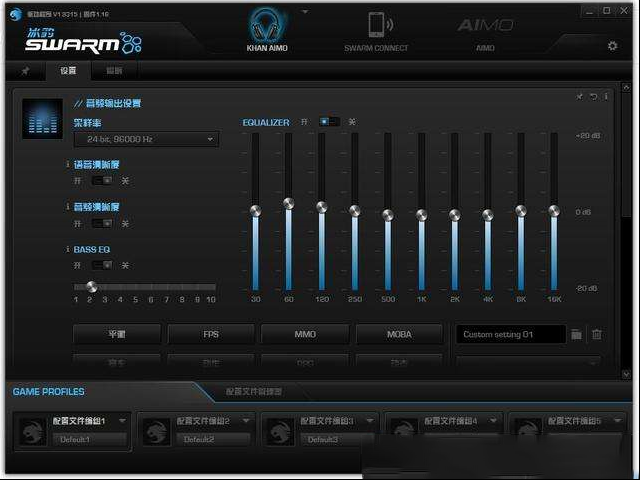640x480 pixels.
Task: Apply the MMO equalizer preset
Action: [305, 334]
